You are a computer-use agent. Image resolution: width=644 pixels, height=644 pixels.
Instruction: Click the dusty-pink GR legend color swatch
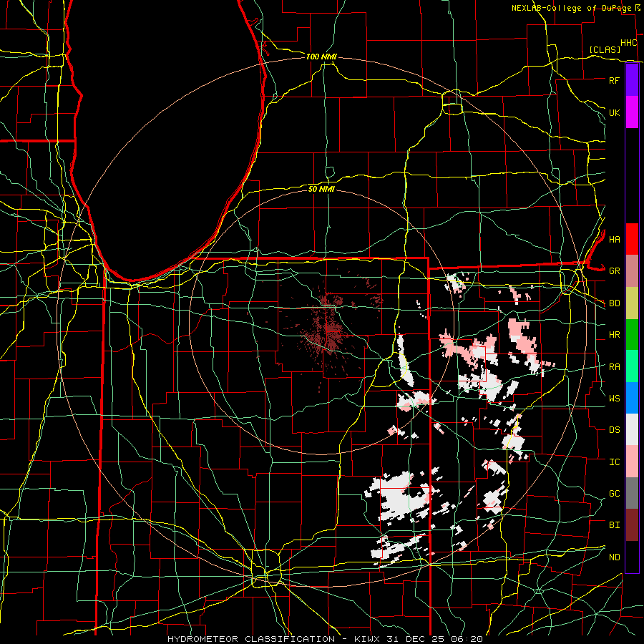pos(632,271)
